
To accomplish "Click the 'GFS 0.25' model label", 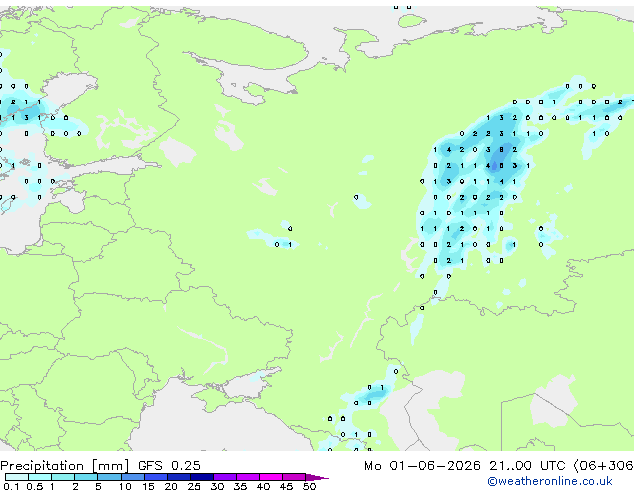I will click(169, 465).
